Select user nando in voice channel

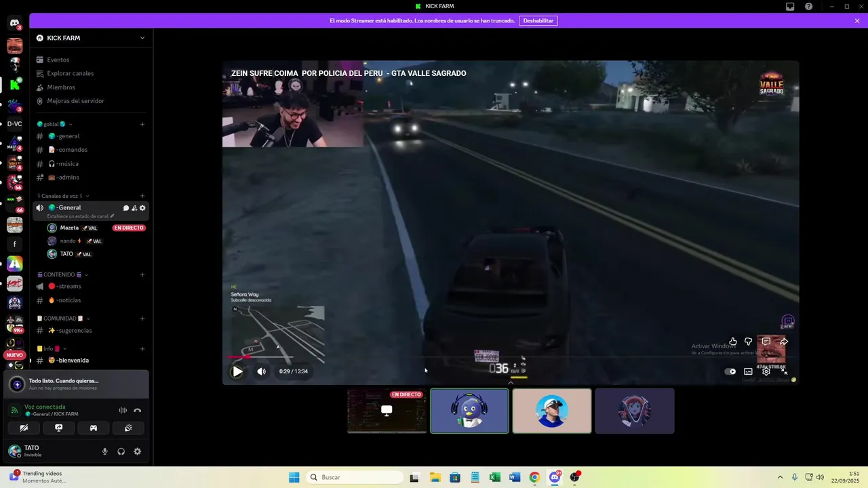coord(68,241)
